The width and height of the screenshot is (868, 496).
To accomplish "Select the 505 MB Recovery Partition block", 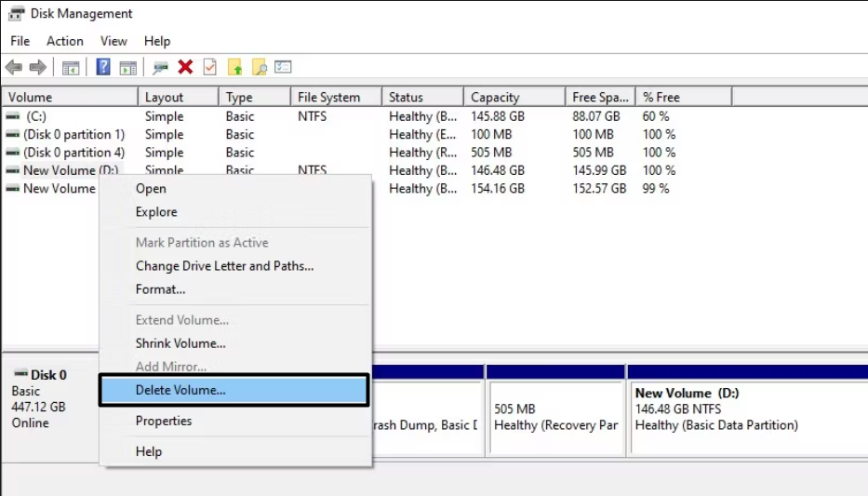I will (x=555, y=417).
